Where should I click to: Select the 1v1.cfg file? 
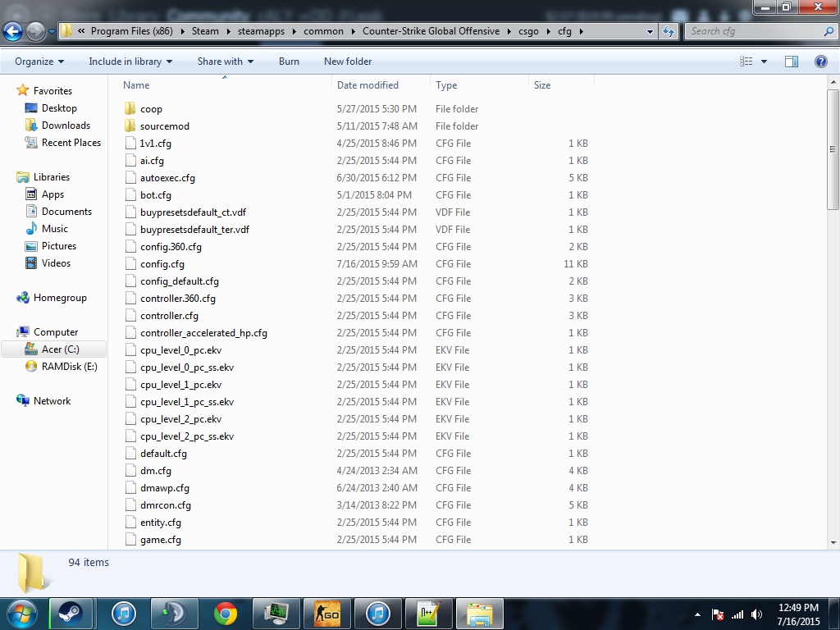click(155, 143)
